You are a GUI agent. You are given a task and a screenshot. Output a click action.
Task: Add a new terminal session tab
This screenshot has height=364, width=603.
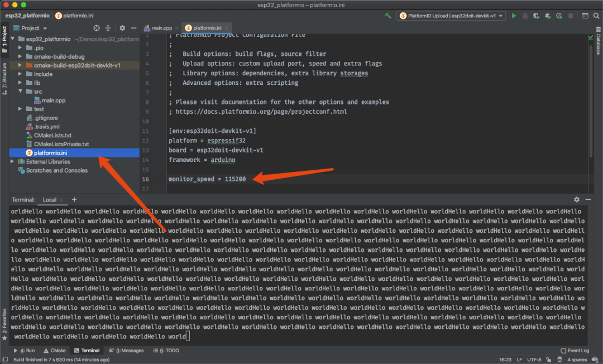(x=74, y=199)
